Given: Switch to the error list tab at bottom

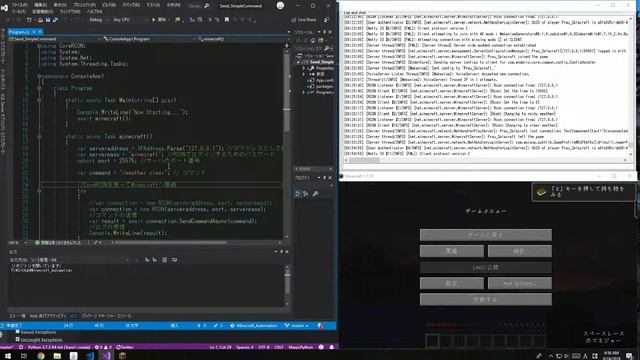Looking at the screenshot, I should click(x=17, y=316).
